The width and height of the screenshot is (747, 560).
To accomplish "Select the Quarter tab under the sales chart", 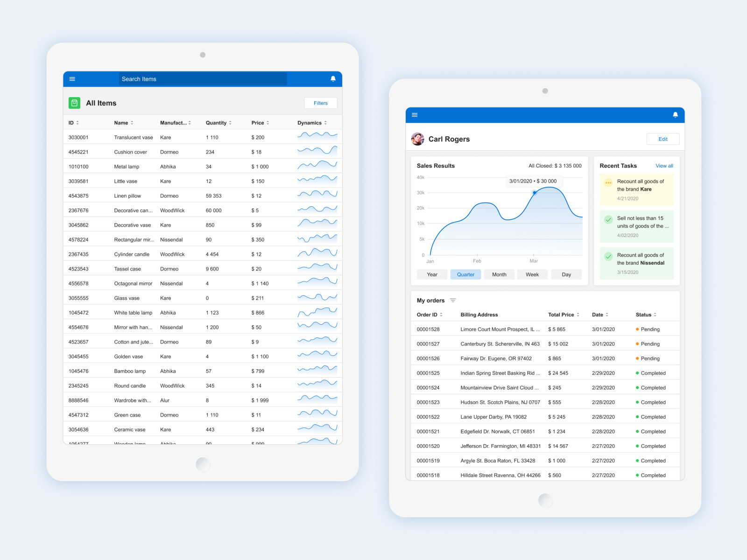I will (x=465, y=274).
